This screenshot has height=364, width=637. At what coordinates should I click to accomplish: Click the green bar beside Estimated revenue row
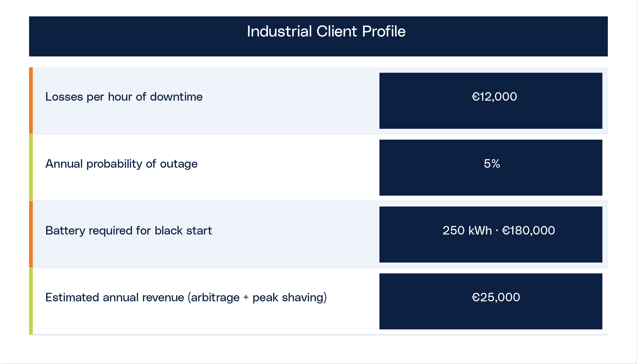point(31,301)
